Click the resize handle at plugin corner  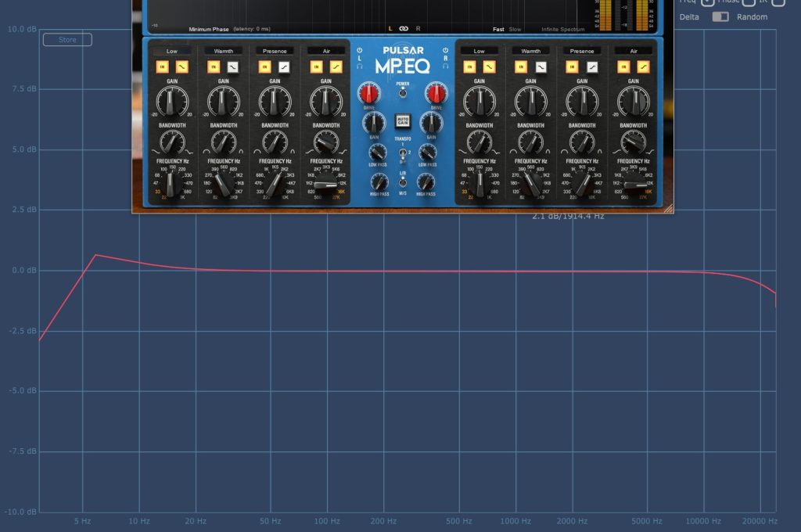coord(668,209)
